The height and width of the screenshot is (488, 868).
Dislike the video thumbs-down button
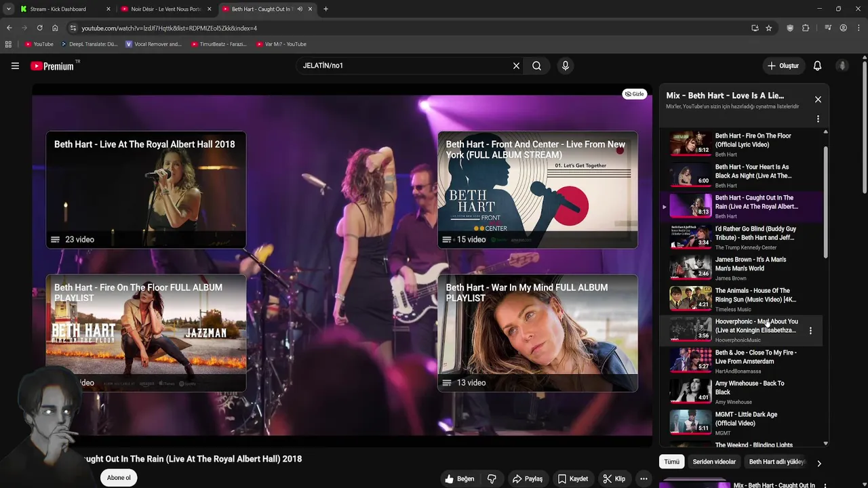click(x=492, y=479)
